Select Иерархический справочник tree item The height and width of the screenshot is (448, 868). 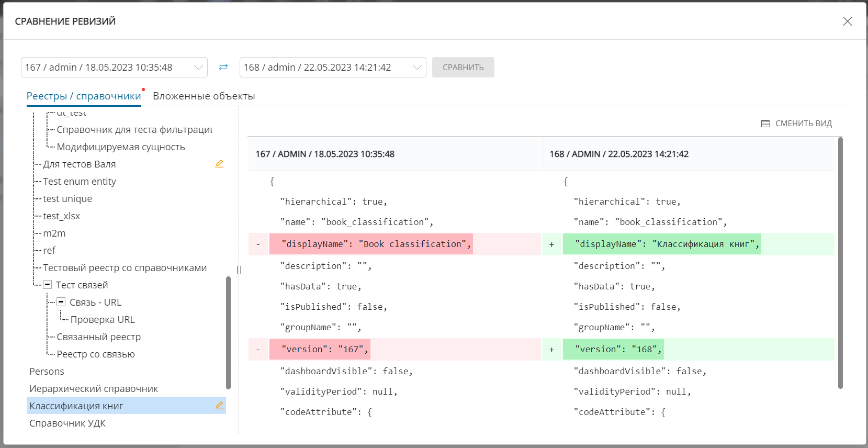pyautogui.click(x=94, y=388)
